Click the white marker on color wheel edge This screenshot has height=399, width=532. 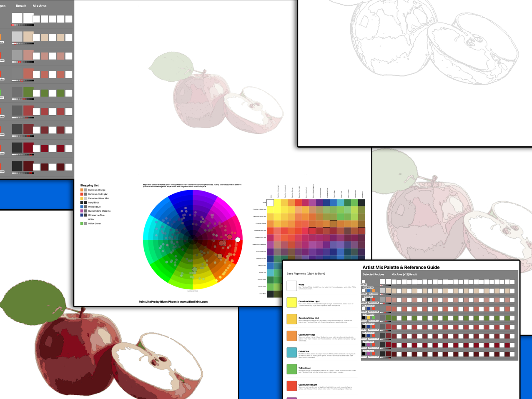(238, 240)
